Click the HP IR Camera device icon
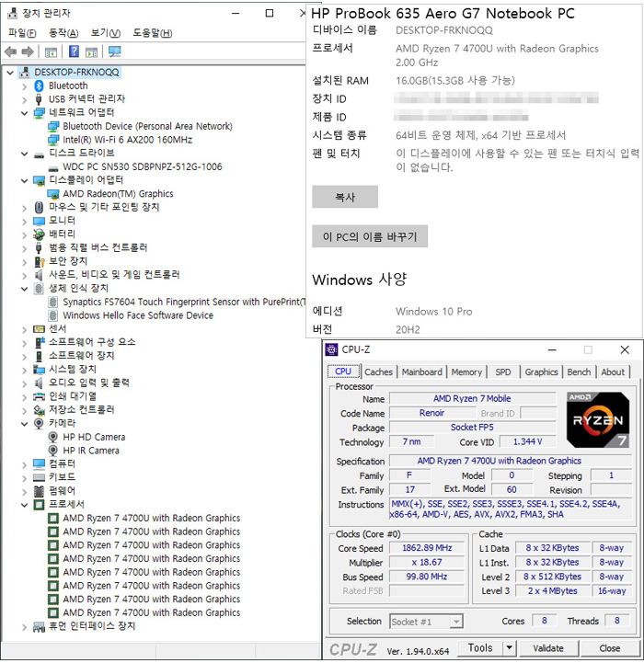Image resolution: width=644 pixels, height=663 pixels. click(x=53, y=451)
